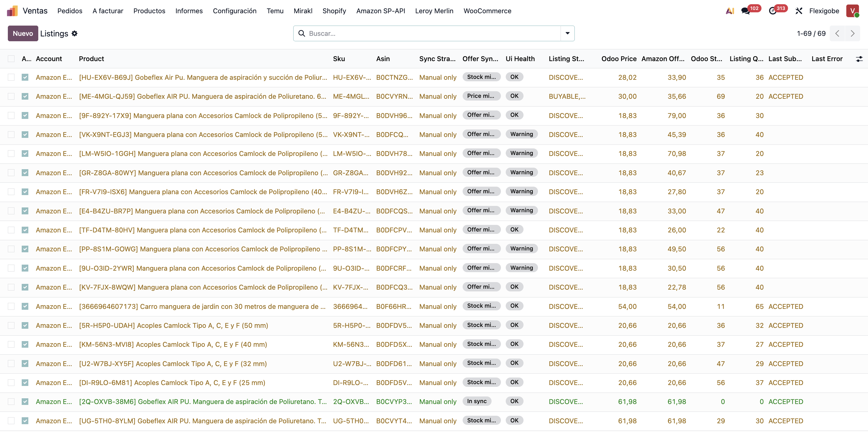
Task: Sort by the Sku column header
Action: pos(339,59)
